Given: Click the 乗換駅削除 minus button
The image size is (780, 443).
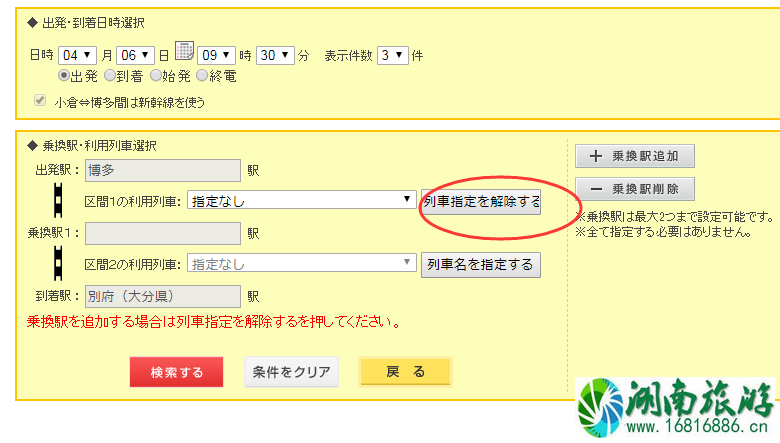Looking at the screenshot, I should pyautogui.click(x=635, y=189).
